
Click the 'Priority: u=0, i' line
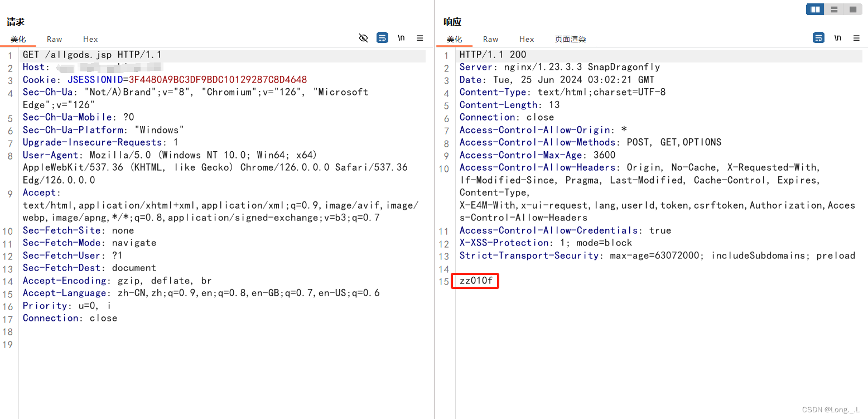(x=67, y=306)
